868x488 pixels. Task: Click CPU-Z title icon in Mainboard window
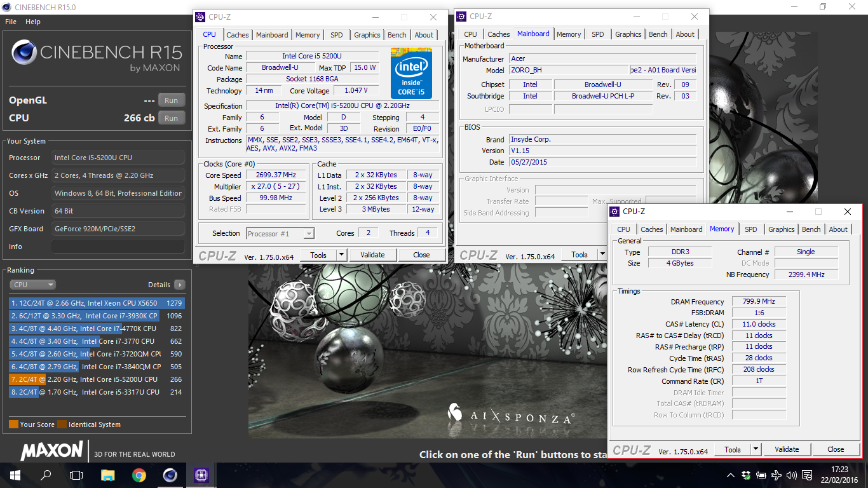click(461, 17)
